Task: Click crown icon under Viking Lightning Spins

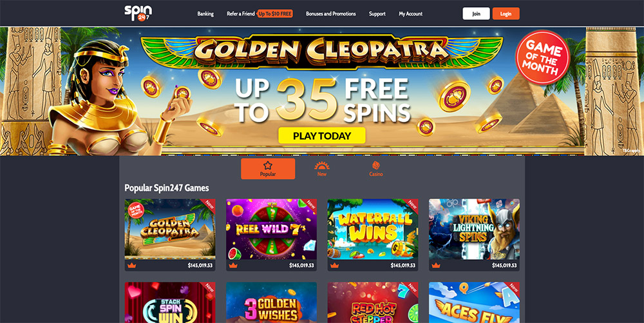Action: (x=436, y=266)
